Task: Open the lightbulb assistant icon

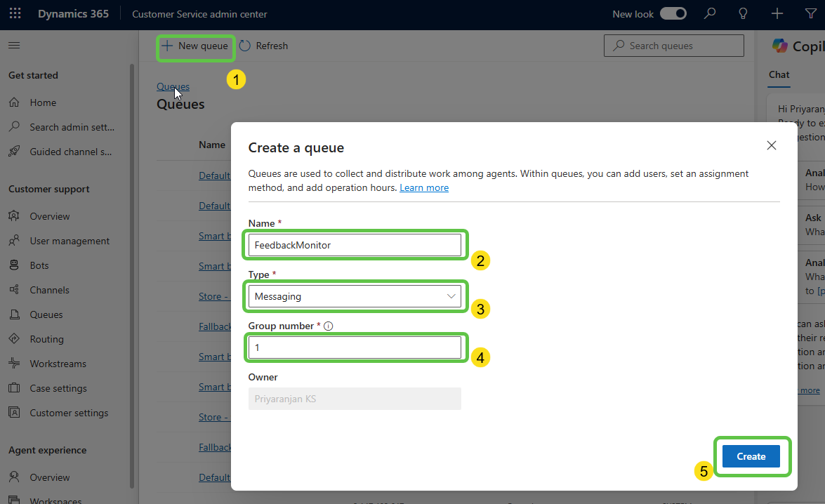Action: pyautogui.click(x=744, y=14)
